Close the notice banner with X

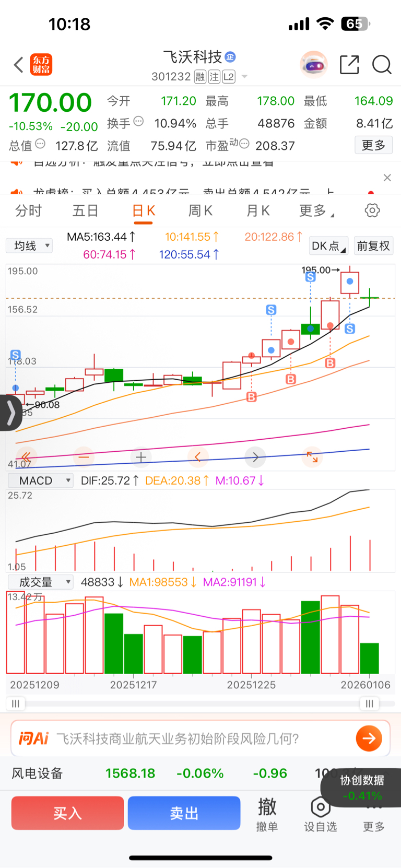[x=387, y=178]
